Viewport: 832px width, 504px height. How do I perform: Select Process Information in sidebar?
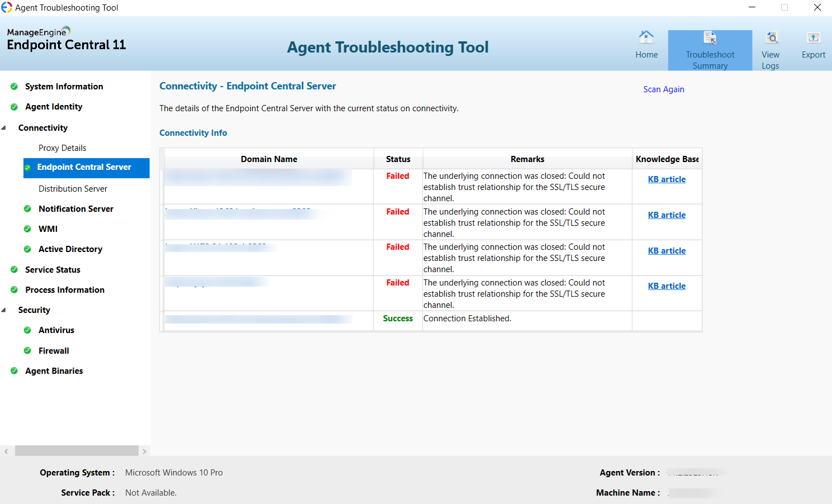click(x=65, y=290)
